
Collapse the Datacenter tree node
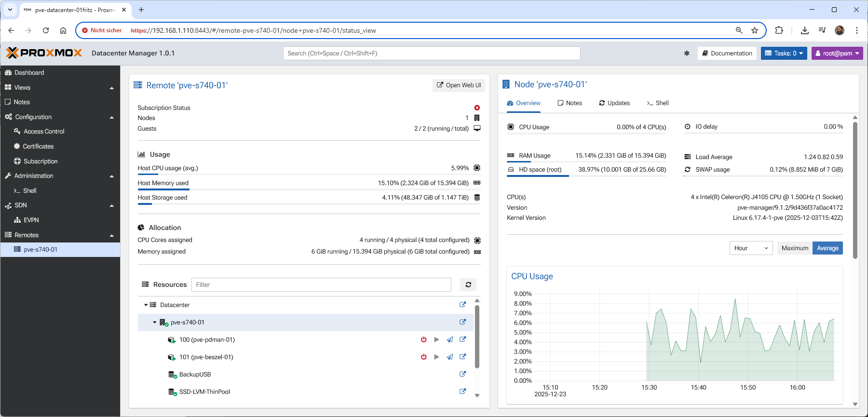click(146, 305)
